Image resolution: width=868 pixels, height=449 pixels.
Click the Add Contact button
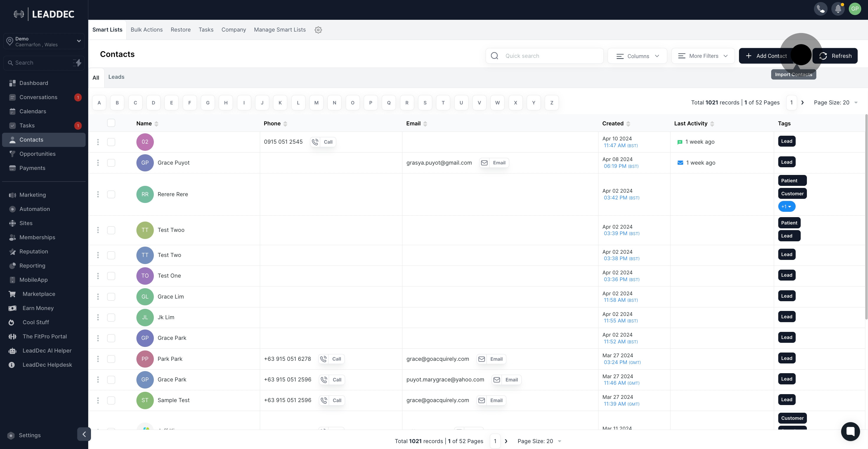(x=766, y=56)
